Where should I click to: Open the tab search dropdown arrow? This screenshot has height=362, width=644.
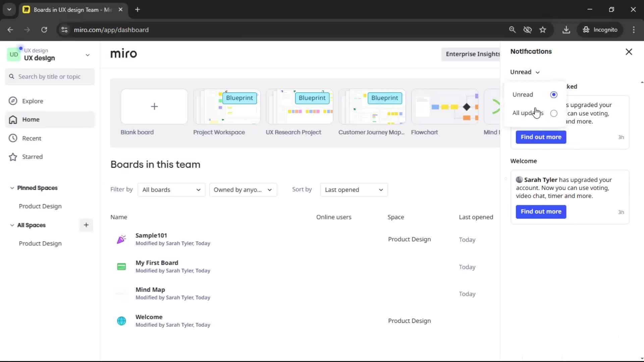tap(9, 10)
